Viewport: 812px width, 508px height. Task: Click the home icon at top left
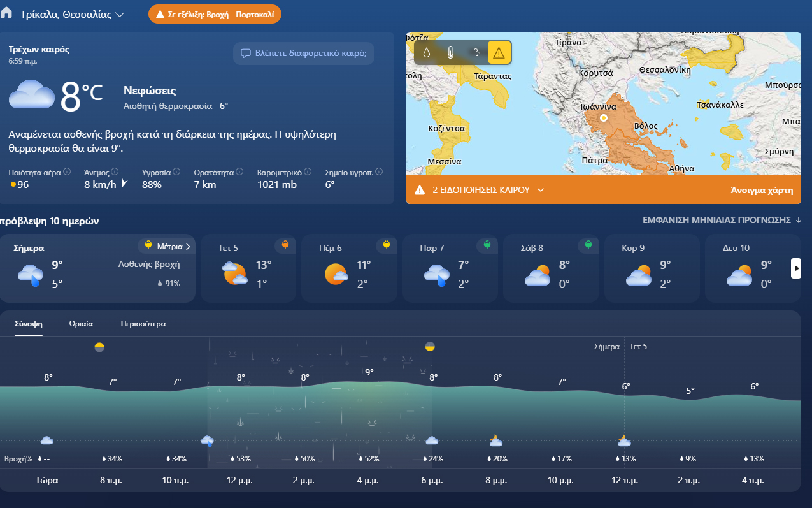[6, 13]
